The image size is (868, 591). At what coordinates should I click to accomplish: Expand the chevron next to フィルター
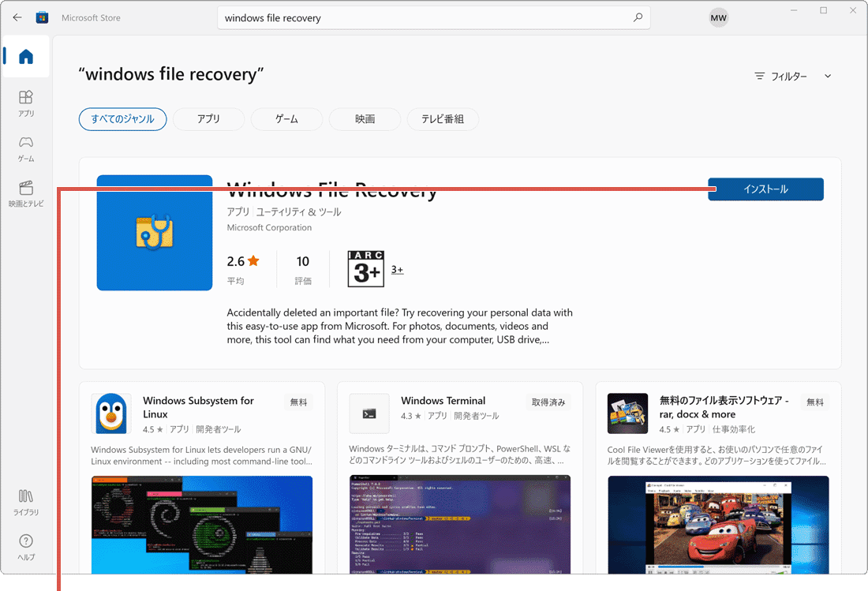click(827, 76)
